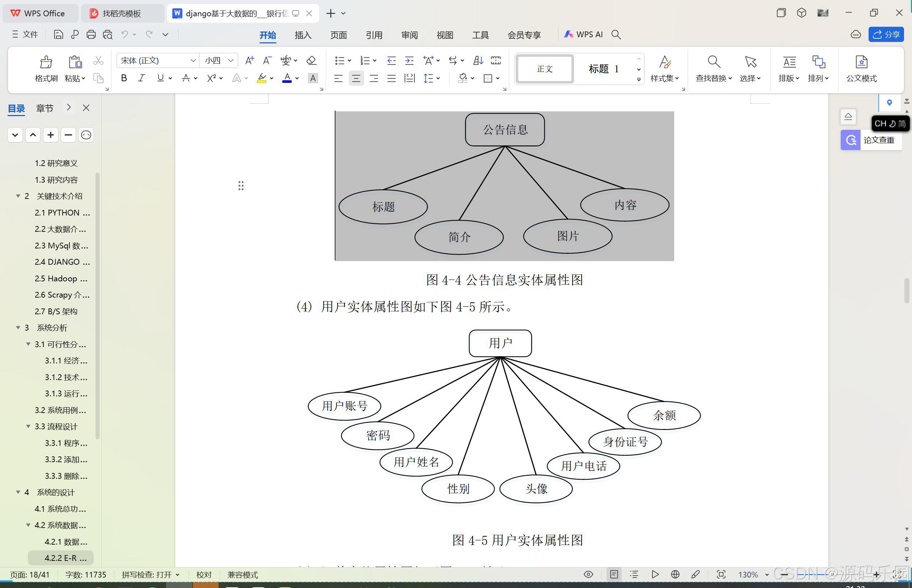Viewport: 912px width, 588px height.
Task: Toggle underline formatting
Action: coord(160,78)
